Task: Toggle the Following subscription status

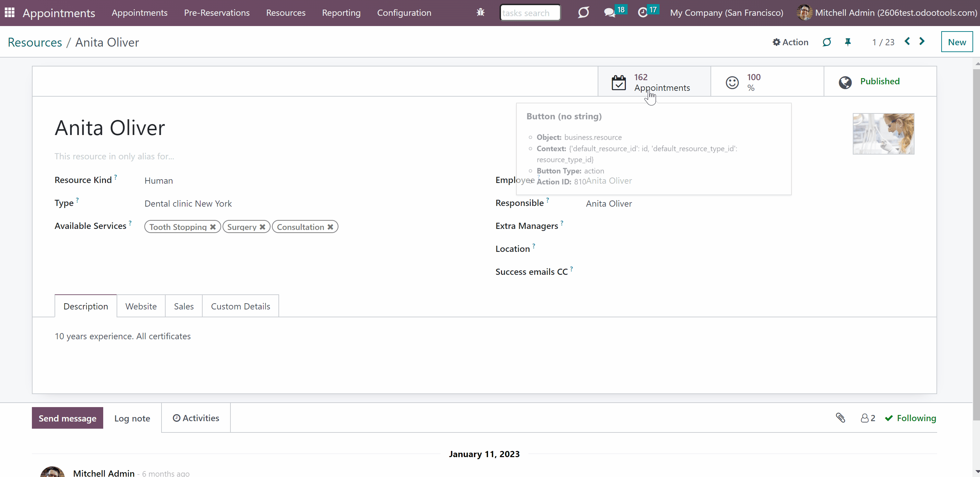Action: (x=910, y=418)
